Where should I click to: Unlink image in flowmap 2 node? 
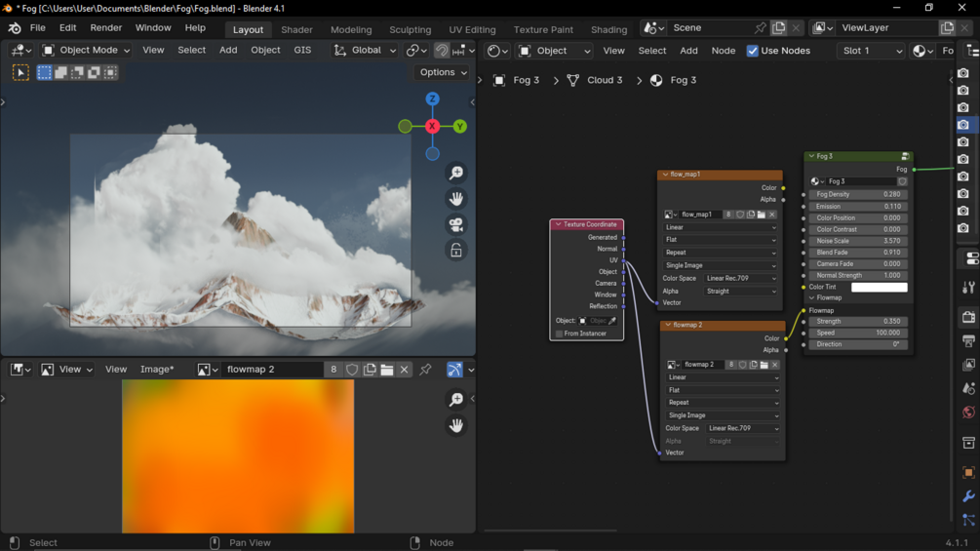(x=774, y=364)
